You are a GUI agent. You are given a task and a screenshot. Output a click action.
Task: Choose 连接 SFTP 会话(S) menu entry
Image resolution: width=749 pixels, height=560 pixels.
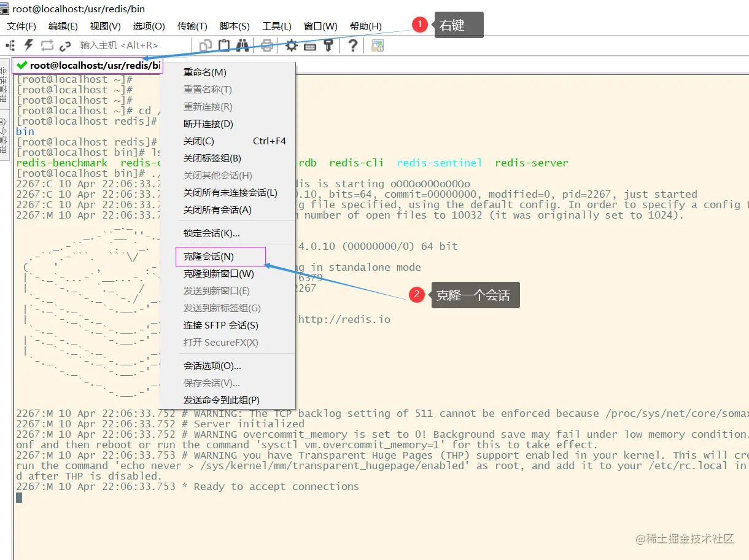click(228, 325)
